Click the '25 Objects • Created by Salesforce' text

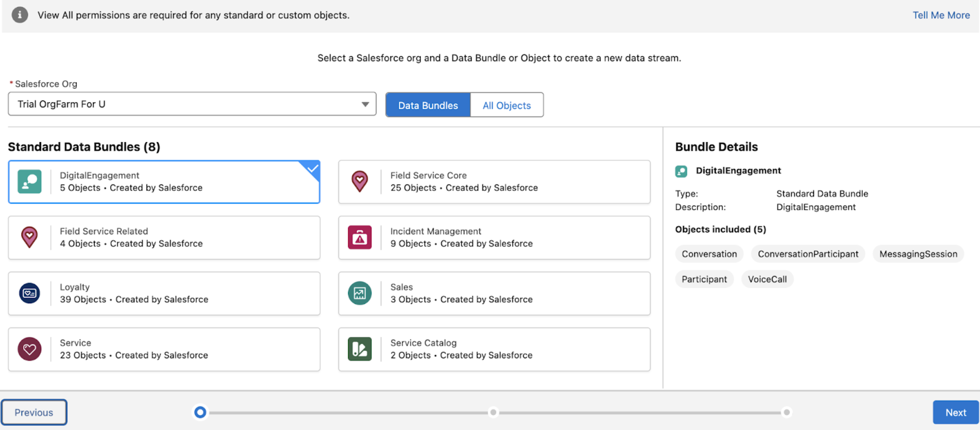pyautogui.click(x=464, y=188)
